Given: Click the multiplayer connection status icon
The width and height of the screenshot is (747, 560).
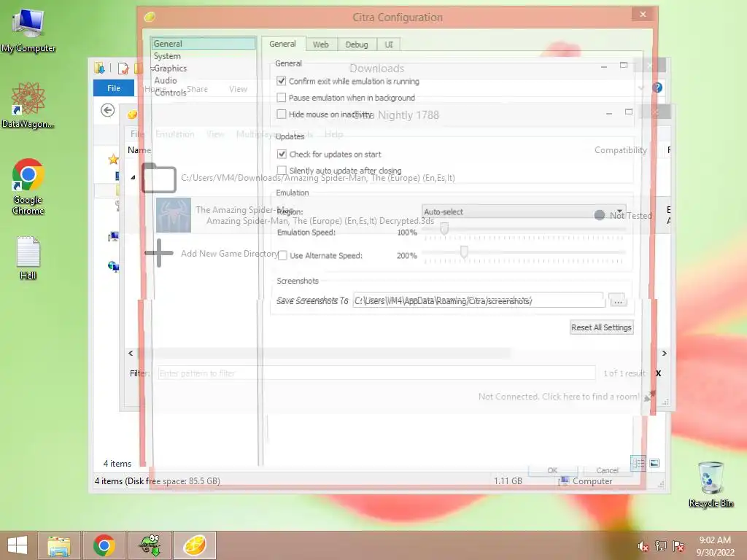Looking at the screenshot, I should tap(649, 396).
